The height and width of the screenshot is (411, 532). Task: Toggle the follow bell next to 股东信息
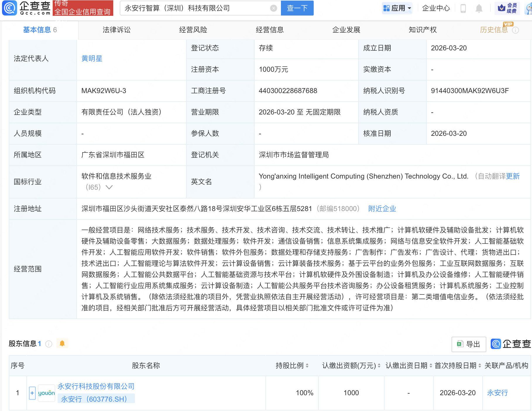[x=62, y=344]
